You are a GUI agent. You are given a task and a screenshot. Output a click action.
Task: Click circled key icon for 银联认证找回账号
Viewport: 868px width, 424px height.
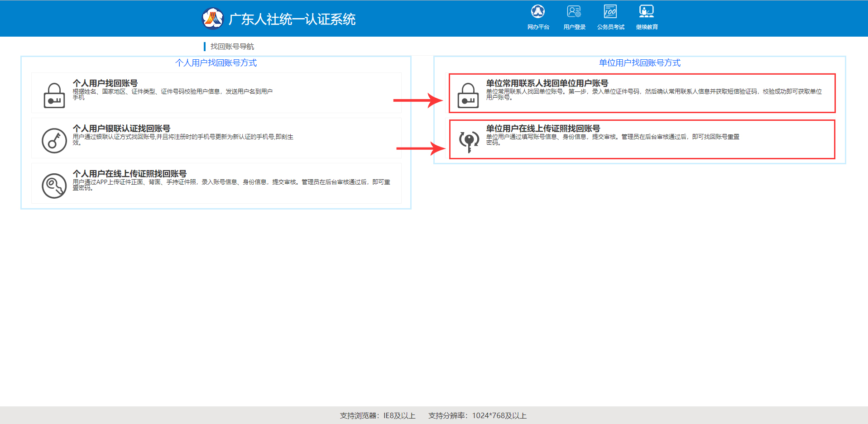pos(54,140)
